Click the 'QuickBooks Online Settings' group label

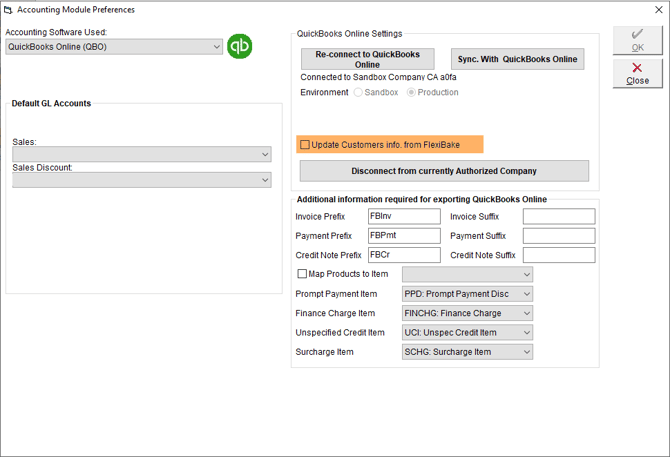click(350, 34)
